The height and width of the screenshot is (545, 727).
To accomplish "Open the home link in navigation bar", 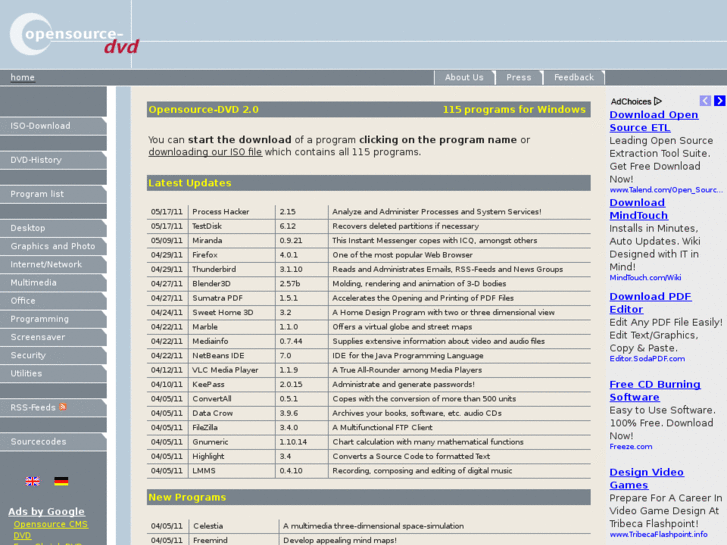I will [x=22, y=77].
